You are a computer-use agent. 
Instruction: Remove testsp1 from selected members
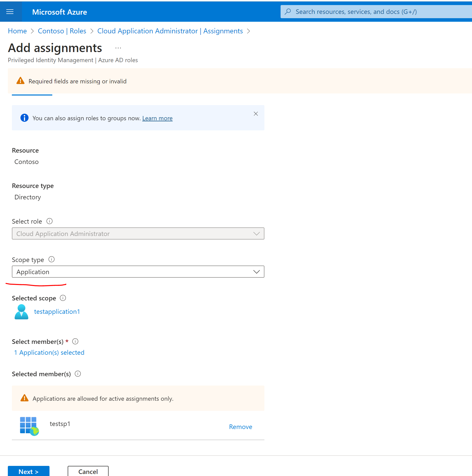pos(240,426)
